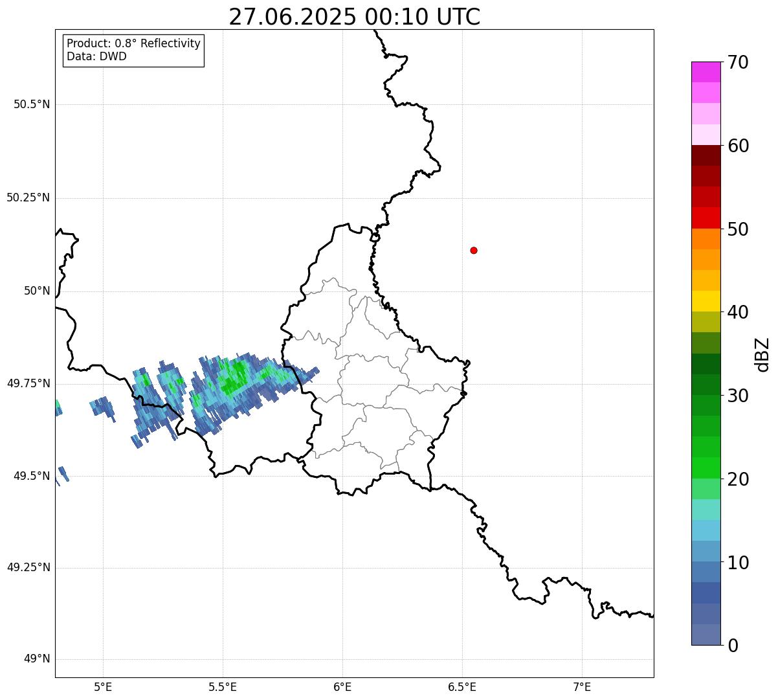Click the 6°E longitude label
Viewport: 778px width, 700px height.
coord(342,687)
